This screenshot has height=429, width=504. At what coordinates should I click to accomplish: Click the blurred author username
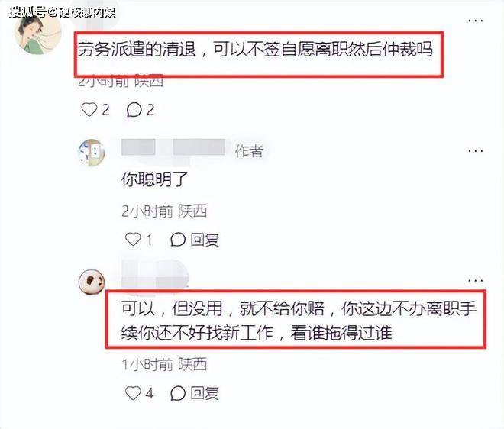pos(173,147)
